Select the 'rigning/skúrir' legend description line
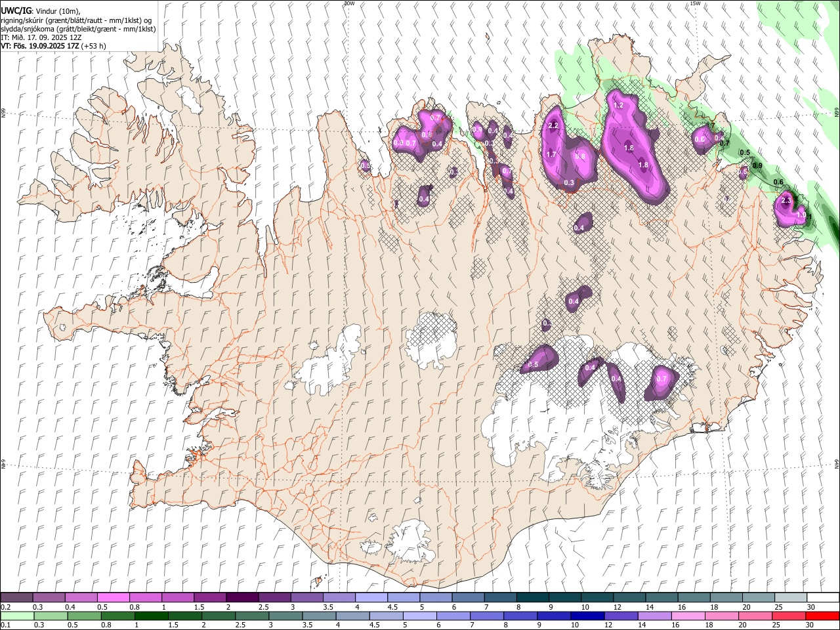This screenshot has width=840, height=630. coord(76,20)
